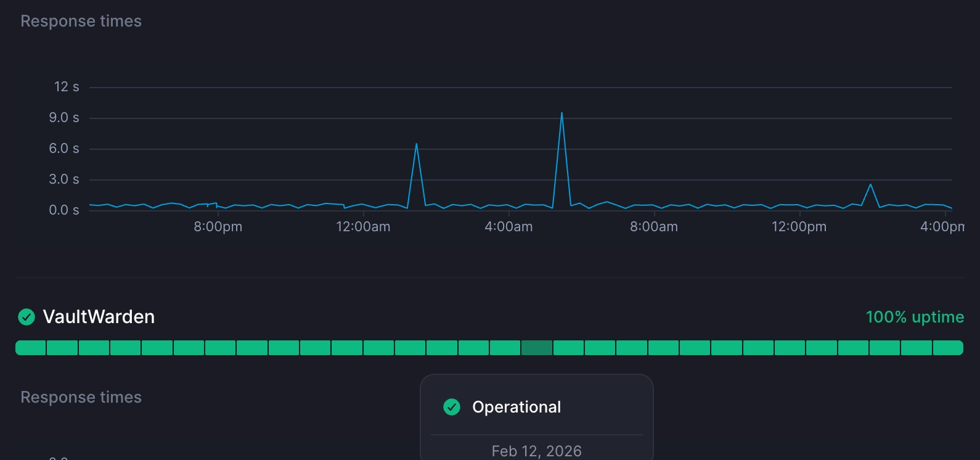
Task: Click the 6 s response spike after 12:00am
Action: click(417, 146)
